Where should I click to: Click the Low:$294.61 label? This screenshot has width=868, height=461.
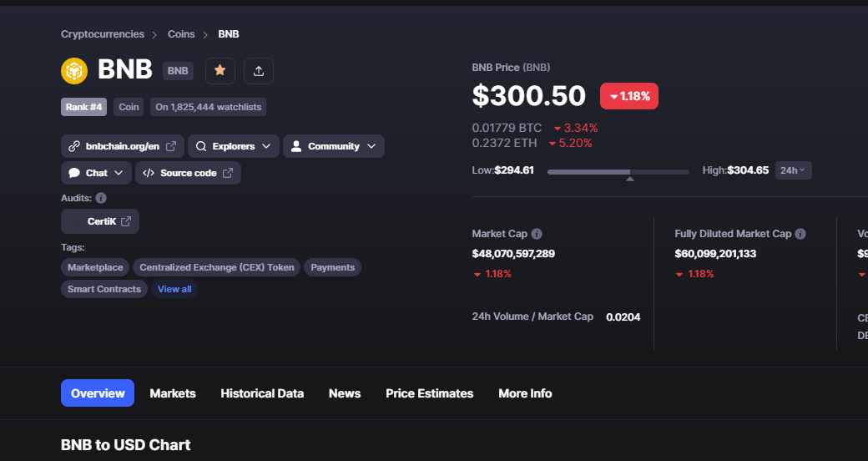[x=502, y=170]
